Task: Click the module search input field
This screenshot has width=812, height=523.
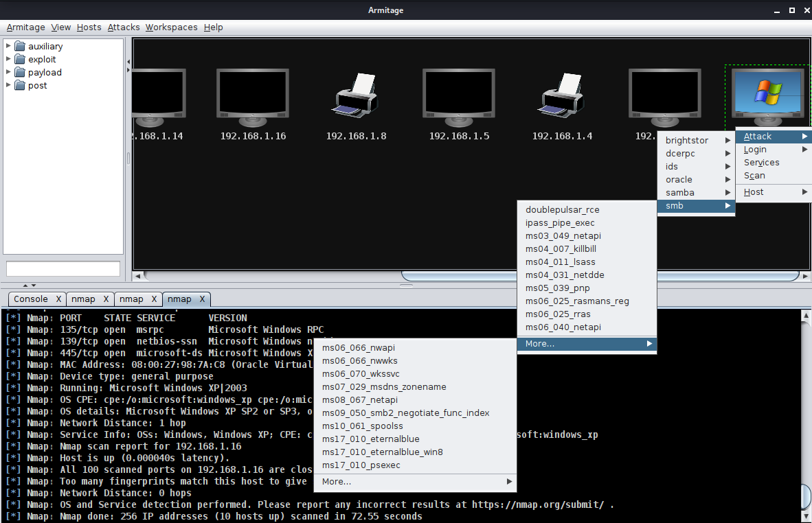Action: 63,269
